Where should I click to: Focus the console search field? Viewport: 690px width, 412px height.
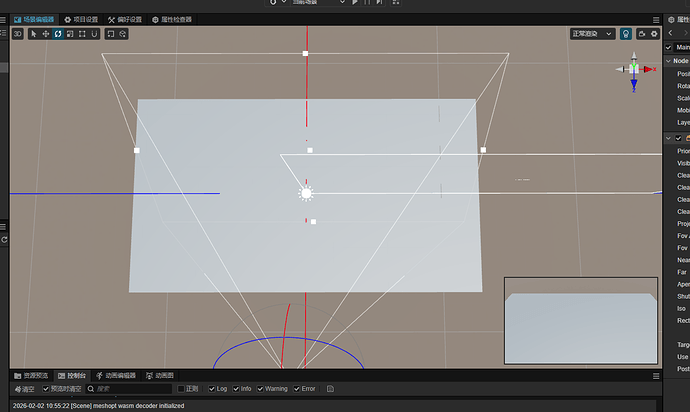coord(128,389)
